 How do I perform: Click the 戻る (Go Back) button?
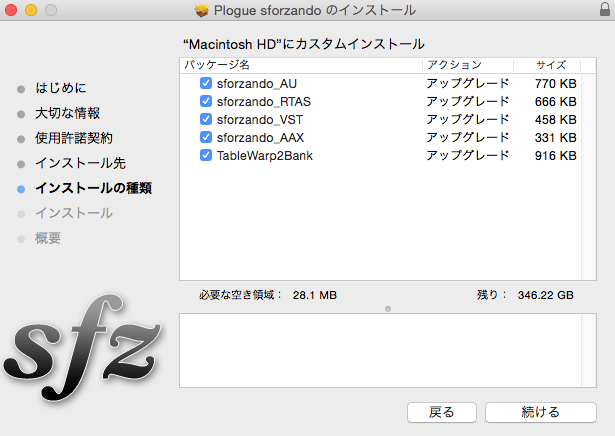[x=442, y=412]
